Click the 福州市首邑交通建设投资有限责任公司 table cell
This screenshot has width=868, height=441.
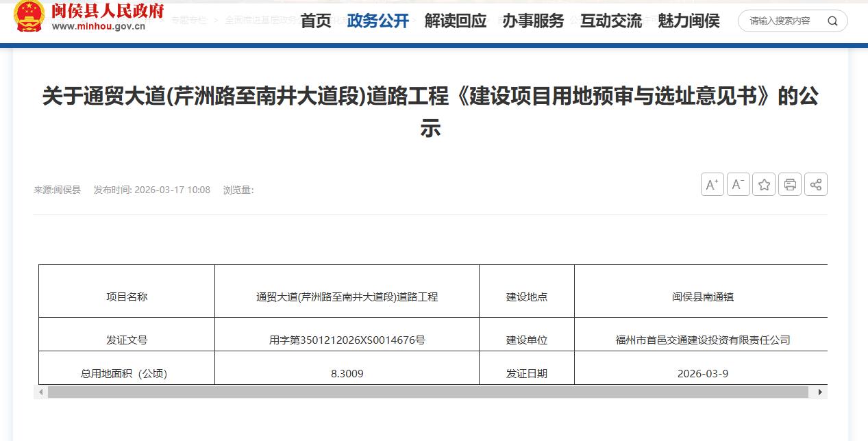702,340
